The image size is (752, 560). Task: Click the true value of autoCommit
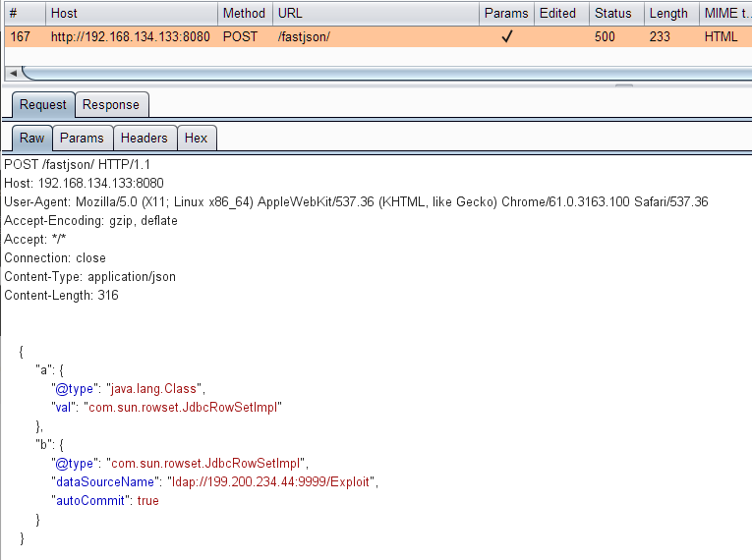pos(147,500)
